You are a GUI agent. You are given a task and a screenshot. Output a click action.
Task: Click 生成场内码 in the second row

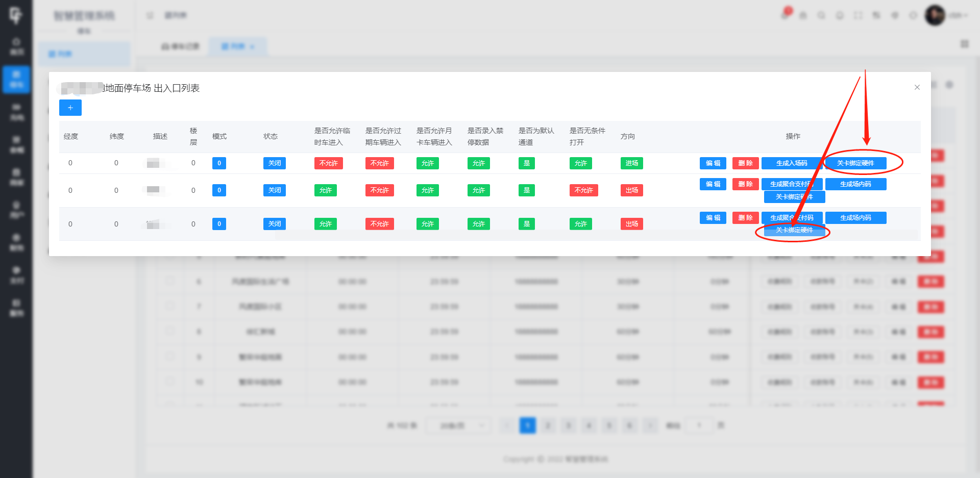click(x=855, y=184)
